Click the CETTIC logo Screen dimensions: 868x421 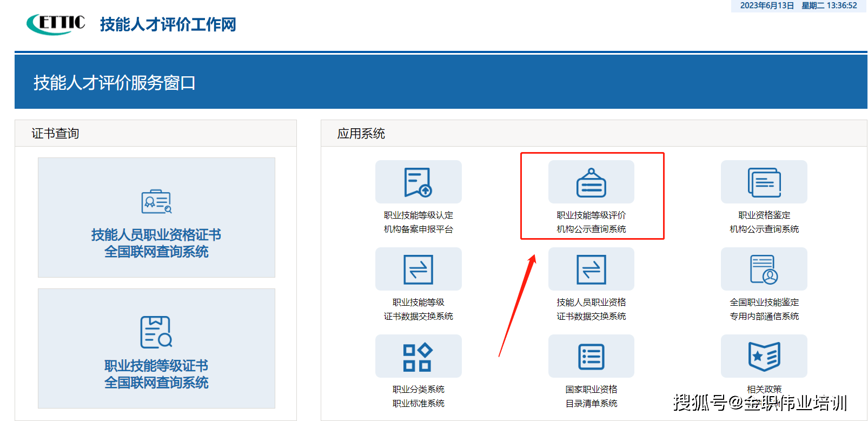pyautogui.click(x=56, y=24)
